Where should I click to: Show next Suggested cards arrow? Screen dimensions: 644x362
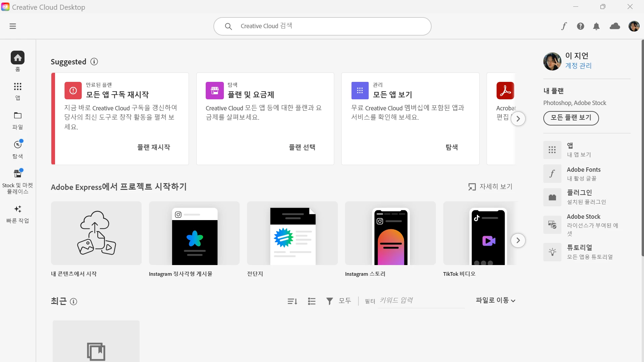tap(518, 118)
